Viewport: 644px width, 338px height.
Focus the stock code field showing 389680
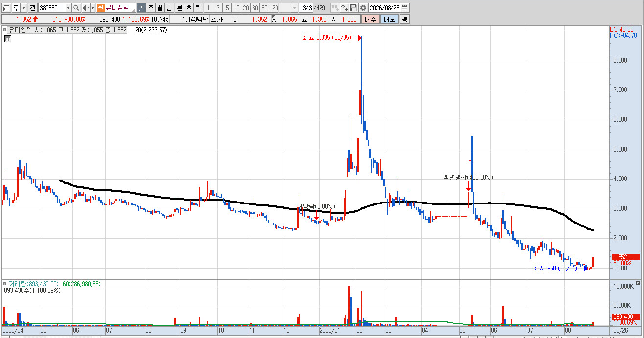(51, 8)
